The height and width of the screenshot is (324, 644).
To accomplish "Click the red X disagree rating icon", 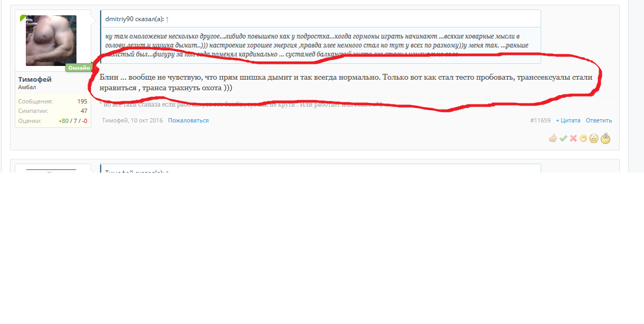I will (x=573, y=139).
